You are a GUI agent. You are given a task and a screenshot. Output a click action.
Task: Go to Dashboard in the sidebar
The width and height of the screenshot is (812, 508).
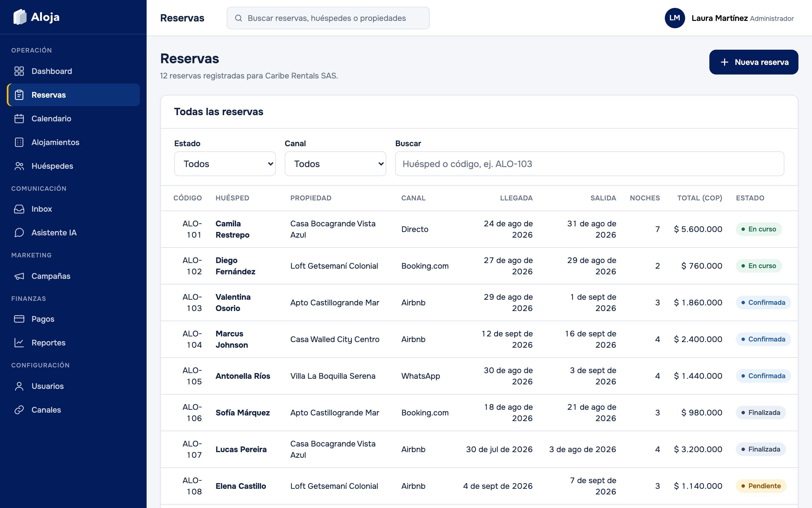click(x=52, y=71)
